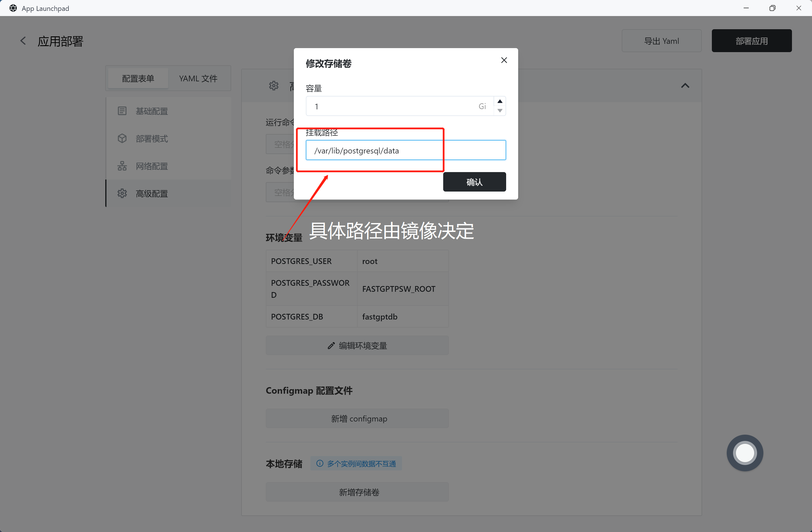The height and width of the screenshot is (532, 812).
Task: Open 网络配置 in the sidebar
Action: pos(169,166)
